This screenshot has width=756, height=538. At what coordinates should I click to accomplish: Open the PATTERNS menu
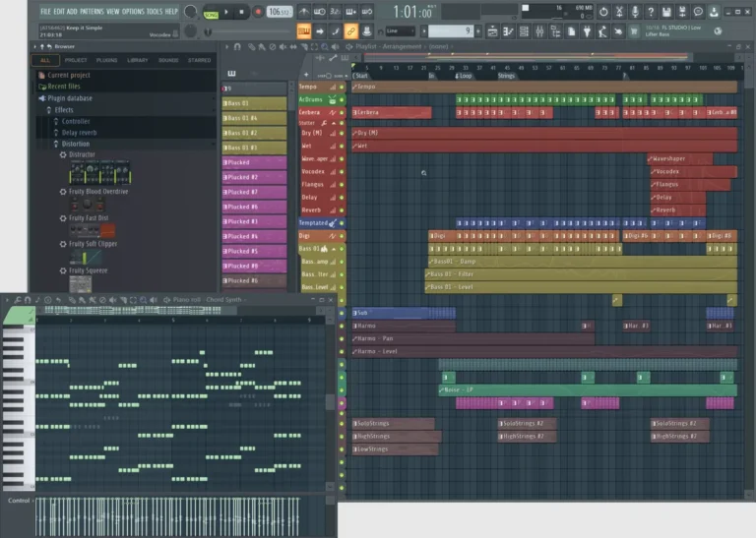(x=92, y=11)
